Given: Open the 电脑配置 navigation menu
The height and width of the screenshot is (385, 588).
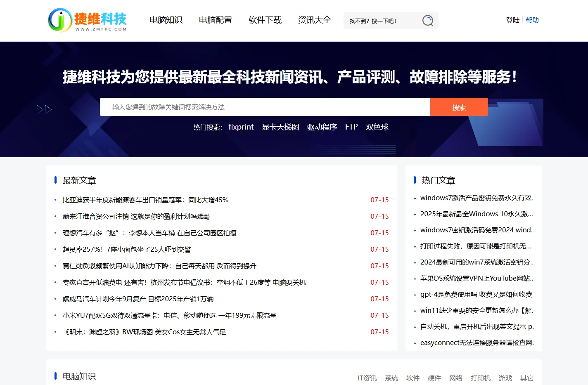Looking at the screenshot, I should coord(216,20).
